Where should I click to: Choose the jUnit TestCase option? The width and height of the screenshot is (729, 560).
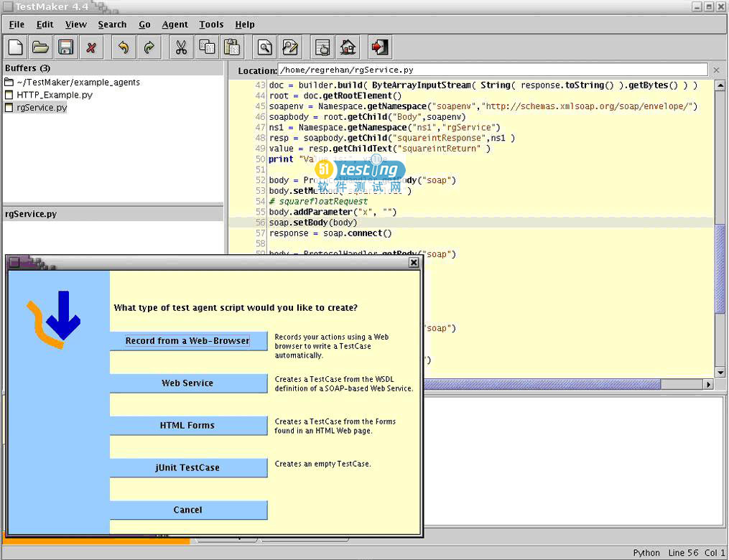pos(189,467)
